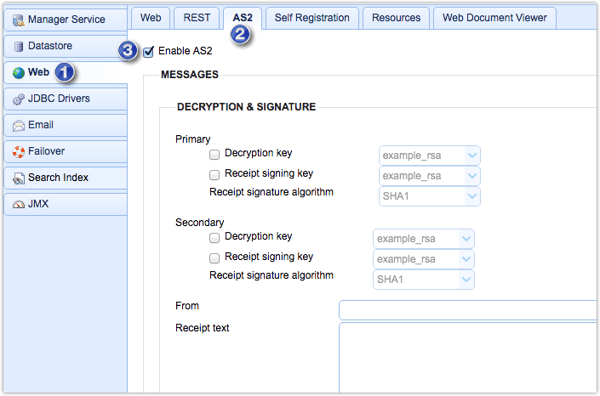Image resolution: width=600 pixels, height=396 pixels.
Task: Open the Primary Receipt signing key dropdown
Action: [429, 176]
